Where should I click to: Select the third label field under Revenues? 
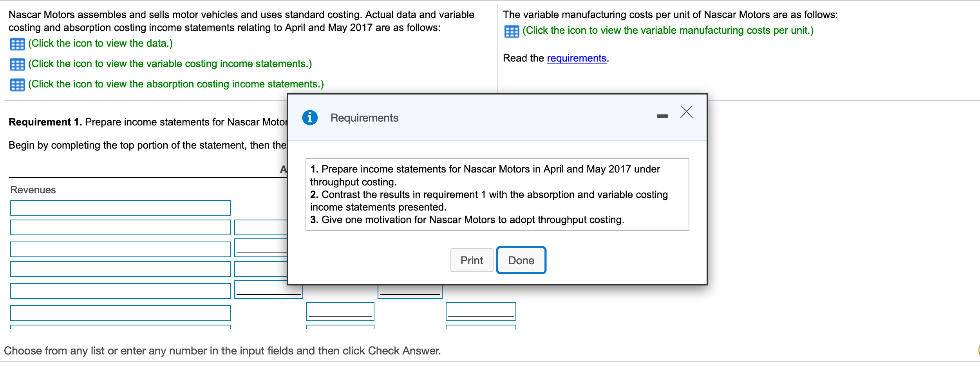point(121,249)
